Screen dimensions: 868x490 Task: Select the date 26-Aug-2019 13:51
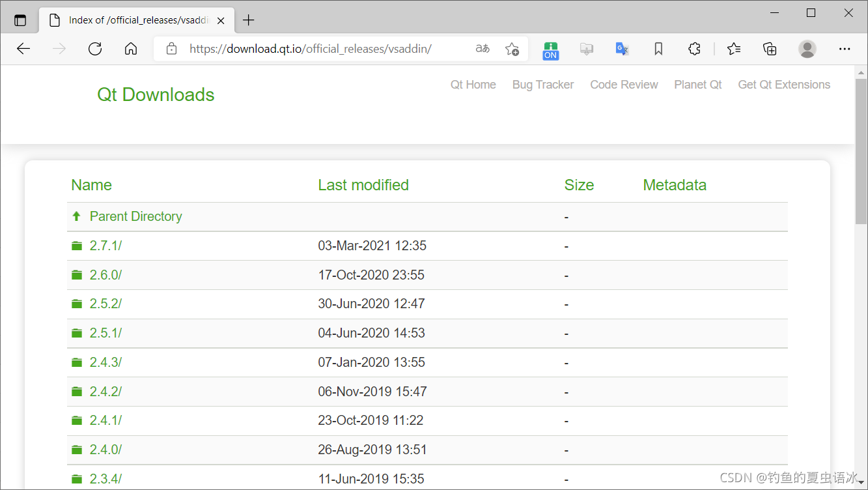[x=372, y=450]
